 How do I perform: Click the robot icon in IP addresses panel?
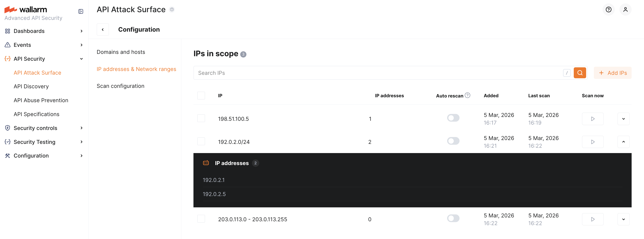(x=206, y=163)
